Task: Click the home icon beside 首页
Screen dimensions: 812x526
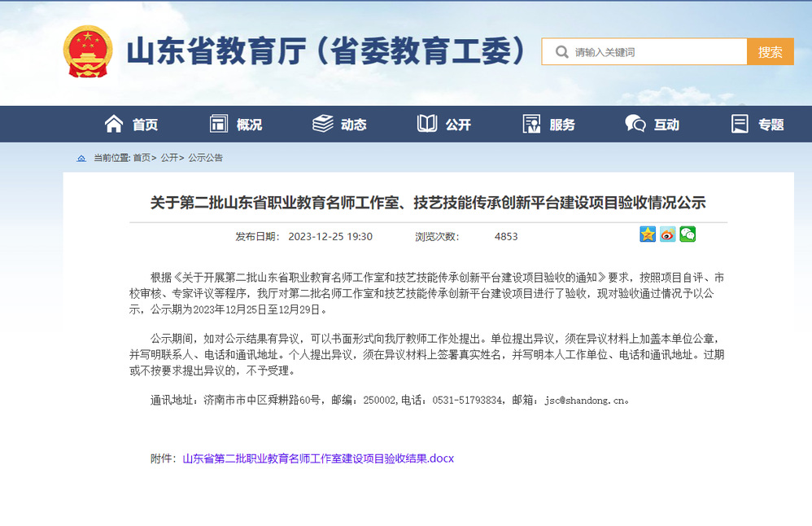Action: click(113, 124)
